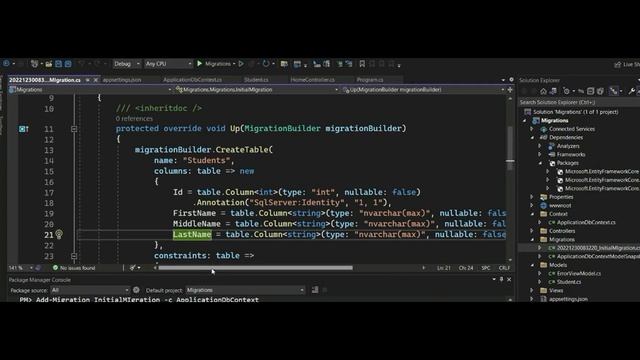Select the 20221230083..Migration.cs tab

pyautogui.click(x=44, y=80)
